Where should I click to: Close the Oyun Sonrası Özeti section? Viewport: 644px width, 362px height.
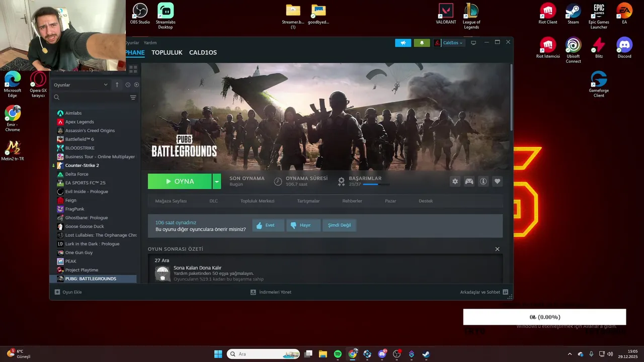(x=497, y=249)
